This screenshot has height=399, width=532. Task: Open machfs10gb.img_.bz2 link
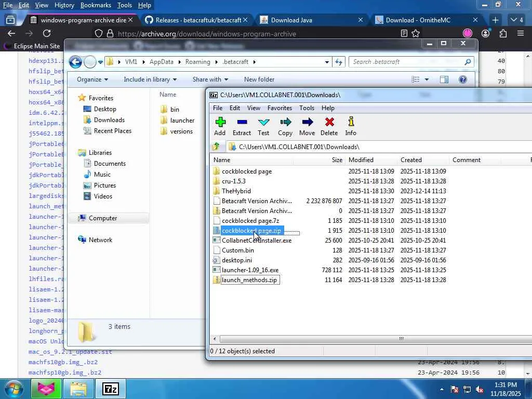(x=63, y=362)
